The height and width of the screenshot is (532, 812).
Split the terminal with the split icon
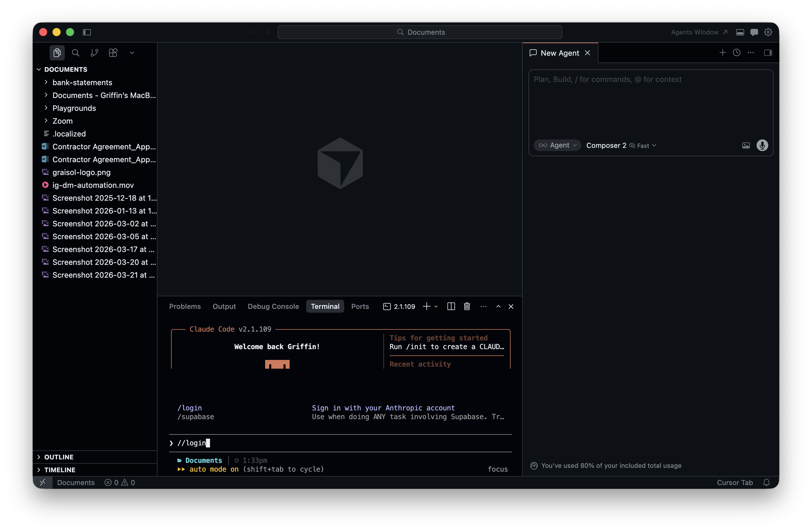pyautogui.click(x=451, y=306)
